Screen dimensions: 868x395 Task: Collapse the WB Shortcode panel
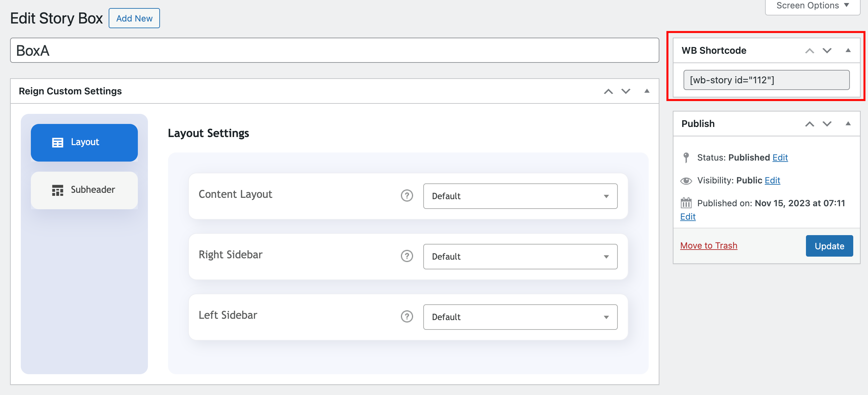848,51
